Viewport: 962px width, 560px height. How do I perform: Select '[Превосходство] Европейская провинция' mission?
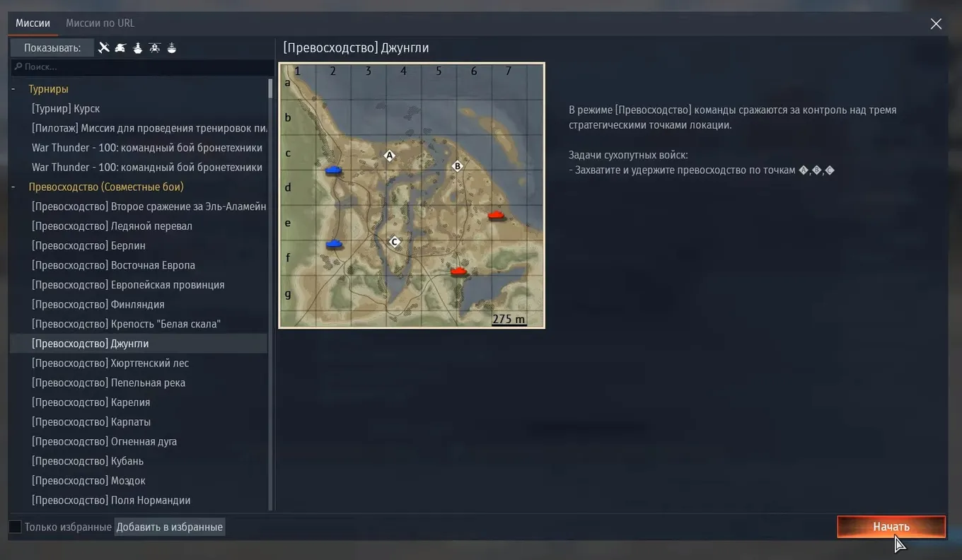(139, 285)
